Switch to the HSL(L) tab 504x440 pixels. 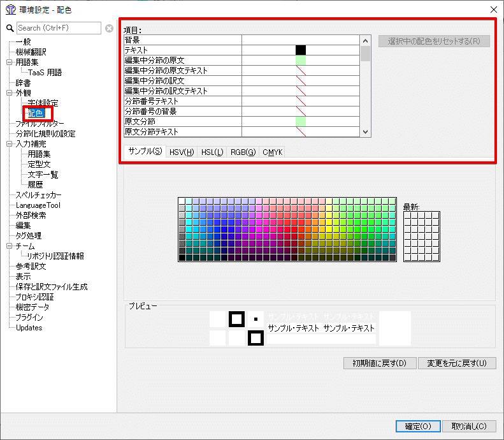point(212,152)
